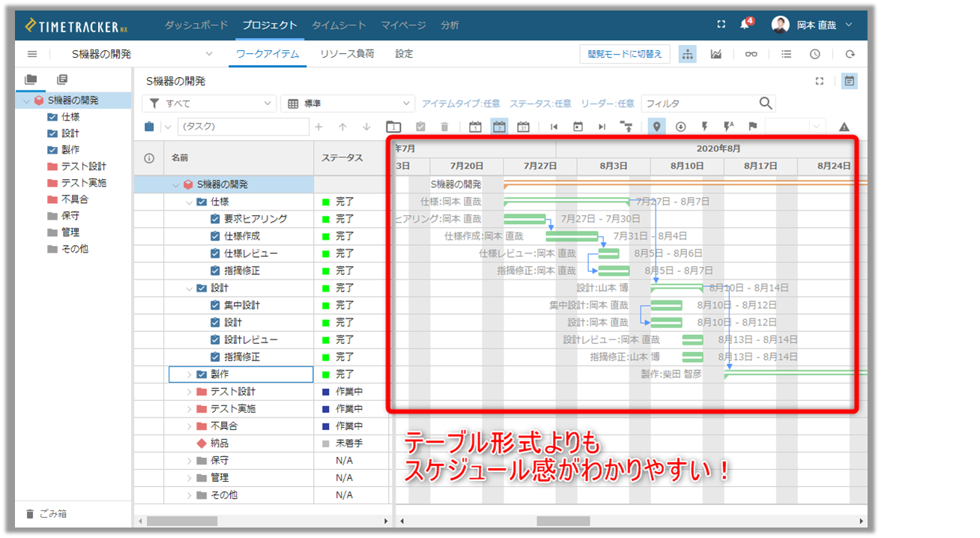Move item up with up arrow icon
The width and height of the screenshot is (980, 538).
342,127
